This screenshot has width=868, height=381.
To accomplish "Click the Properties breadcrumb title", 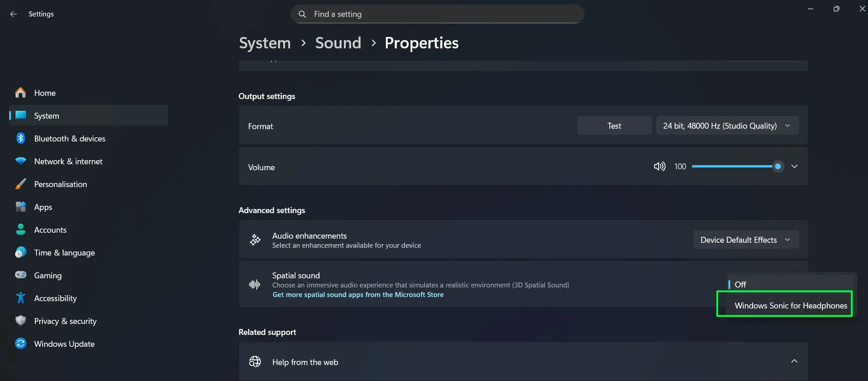I will coord(421,43).
